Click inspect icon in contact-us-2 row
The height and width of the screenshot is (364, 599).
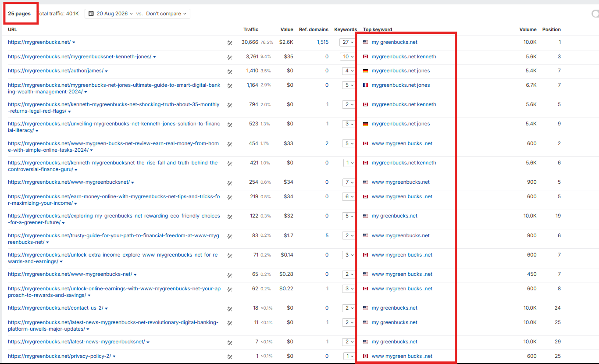pyautogui.click(x=229, y=309)
